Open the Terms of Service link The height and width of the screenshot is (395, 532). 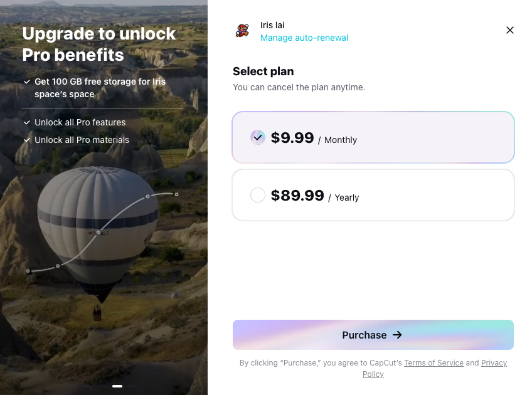pos(434,363)
